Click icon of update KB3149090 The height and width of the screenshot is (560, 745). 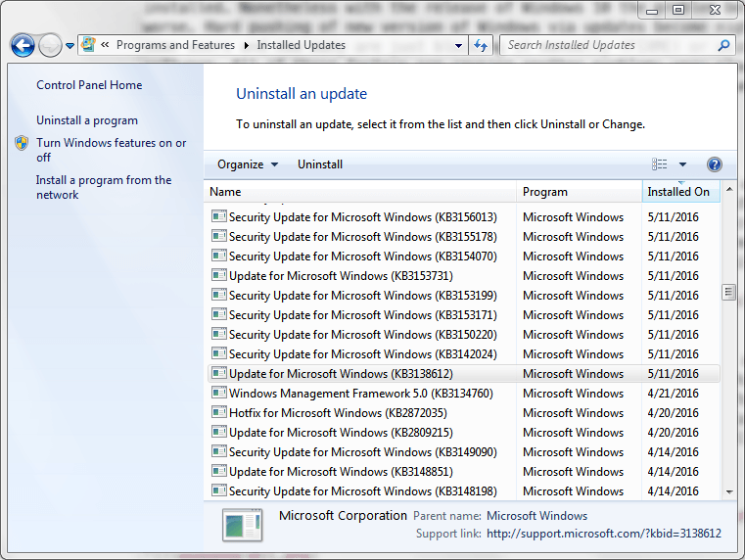[218, 451]
